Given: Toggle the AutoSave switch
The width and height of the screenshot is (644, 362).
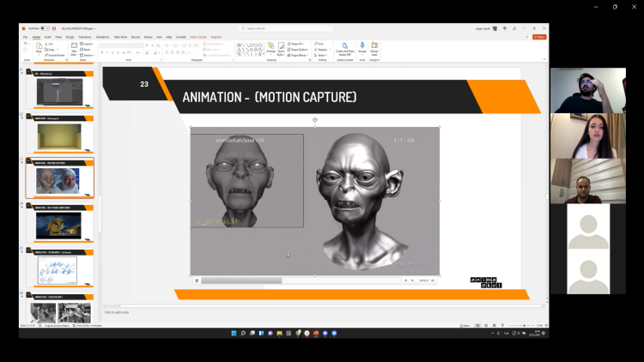Looking at the screenshot, I should point(45,28).
